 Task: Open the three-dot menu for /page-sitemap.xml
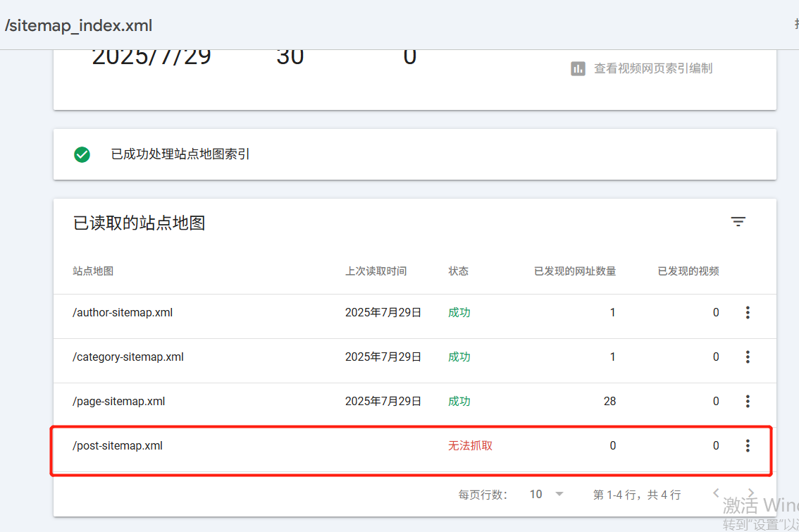[748, 401]
